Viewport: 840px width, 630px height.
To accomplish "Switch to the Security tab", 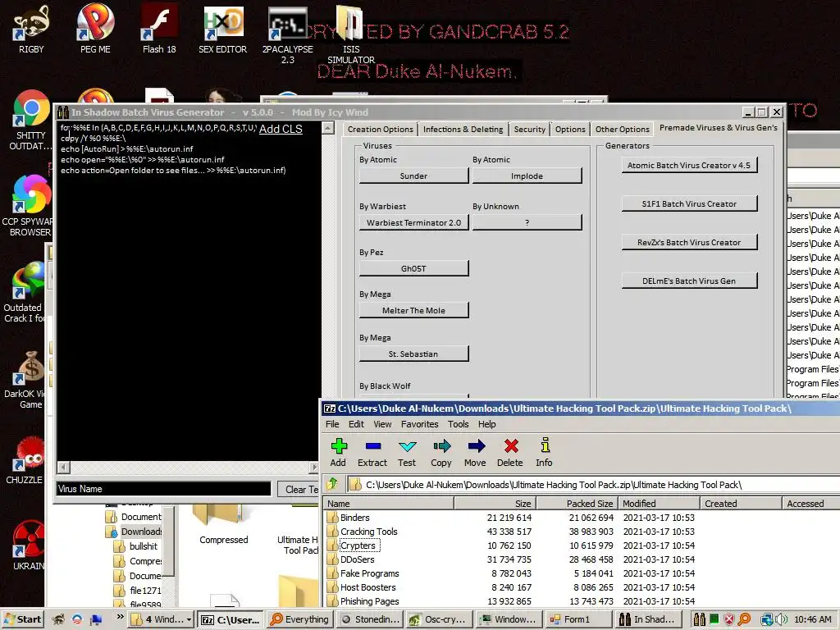I will click(529, 129).
